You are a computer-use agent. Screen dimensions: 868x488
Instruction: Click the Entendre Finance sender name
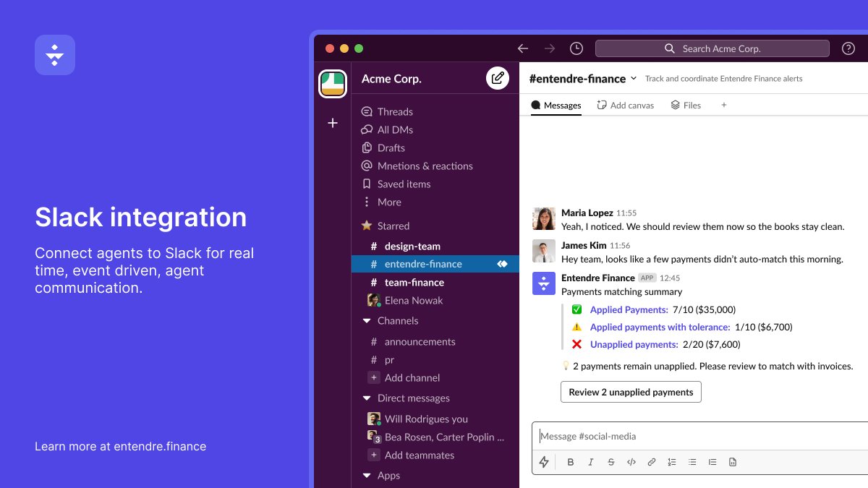(598, 278)
